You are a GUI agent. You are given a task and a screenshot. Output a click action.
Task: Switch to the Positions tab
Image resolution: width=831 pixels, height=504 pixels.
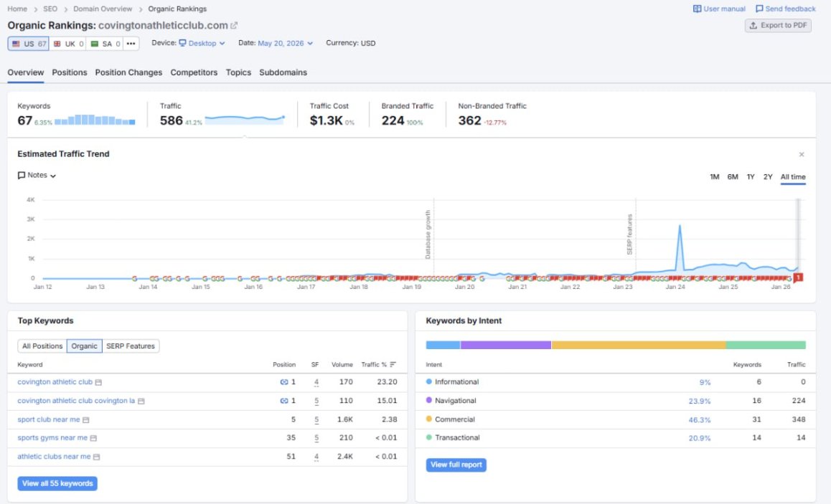(x=70, y=72)
